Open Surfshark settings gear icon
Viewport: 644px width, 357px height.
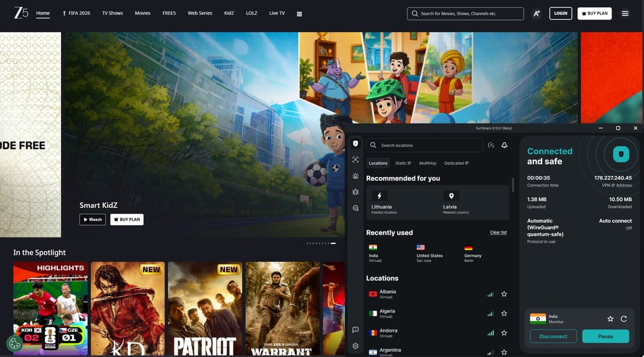(356, 346)
